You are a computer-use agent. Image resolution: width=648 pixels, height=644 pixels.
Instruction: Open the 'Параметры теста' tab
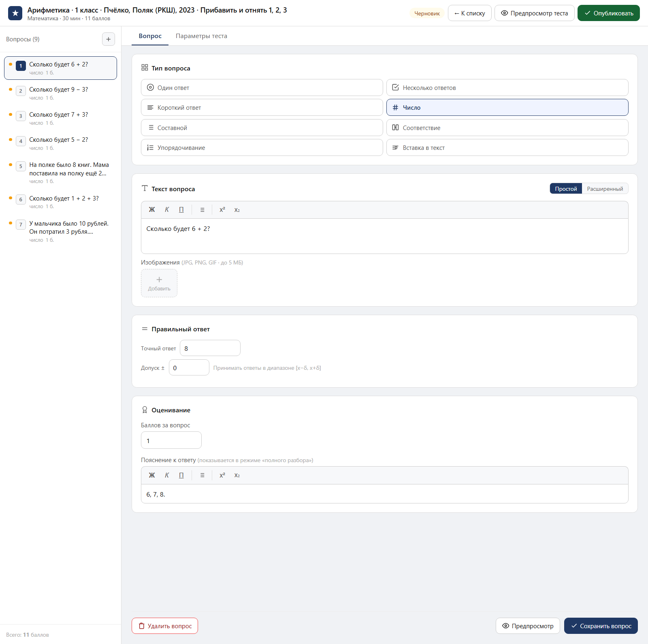click(x=201, y=36)
